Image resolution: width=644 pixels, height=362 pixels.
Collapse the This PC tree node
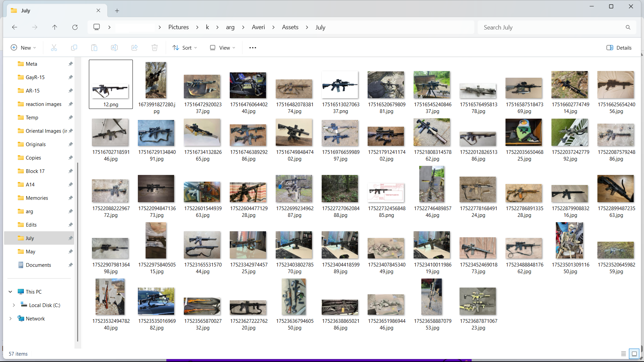pyautogui.click(x=10, y=292)
